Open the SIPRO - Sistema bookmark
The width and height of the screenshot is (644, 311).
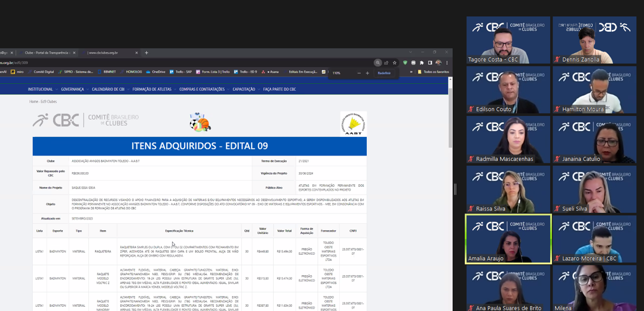75,72
